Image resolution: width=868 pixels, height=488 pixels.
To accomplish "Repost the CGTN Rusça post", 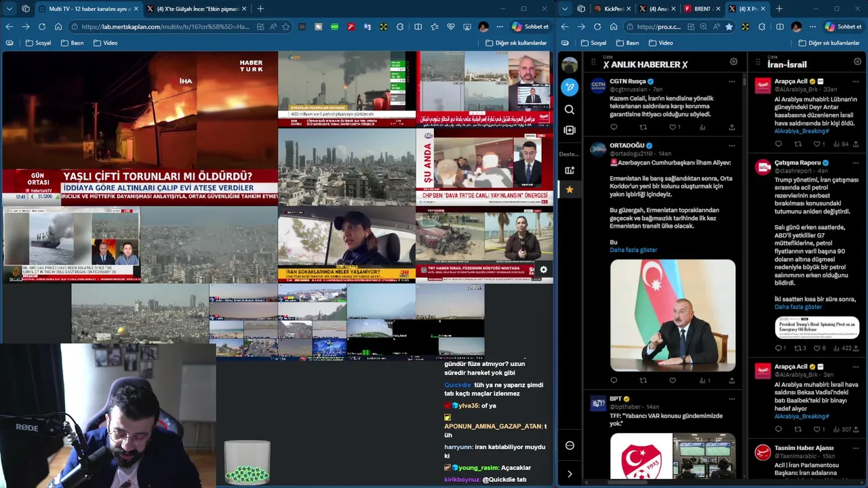I will [643, 127].
